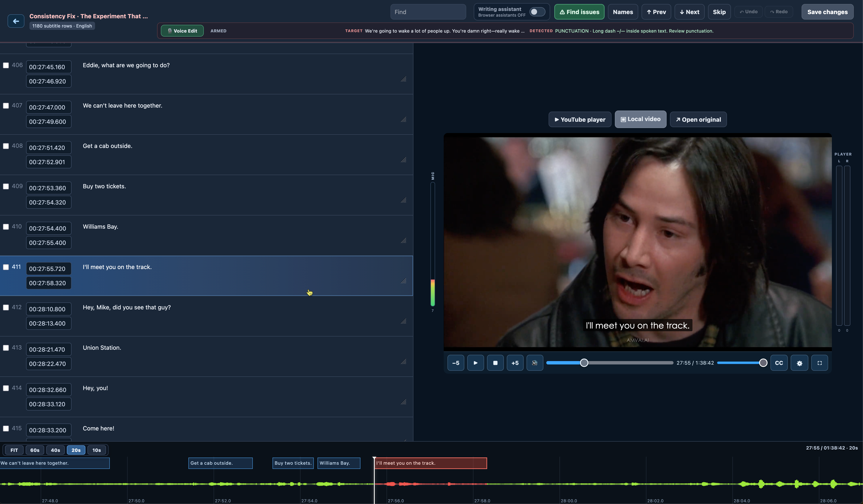This screenshot has width=863, height=504.
Task: Click subtitle text 'Hey, Mike, did you see that guy?'
Action: (127, 307)
